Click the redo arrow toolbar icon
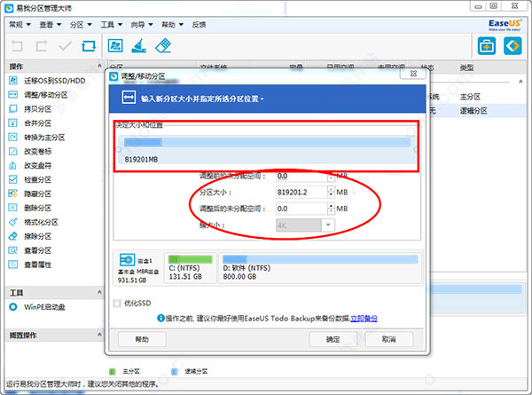Viewport: 532px width, 395px height. coord(42,45)
